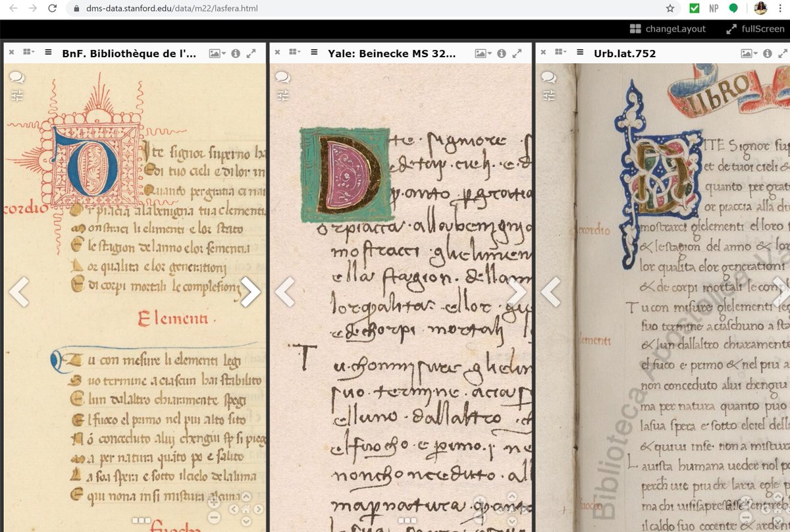The height and width of the screenshot is (532, 790).
Task: Pan right in BnF image viewer
Action: pos(258,510)
